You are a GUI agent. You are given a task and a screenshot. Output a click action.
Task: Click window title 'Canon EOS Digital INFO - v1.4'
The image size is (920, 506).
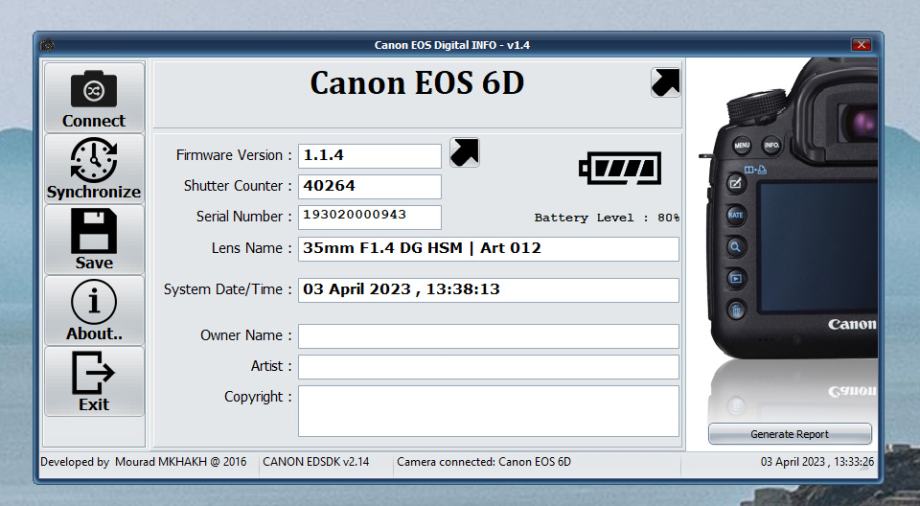tap(452, 45)
